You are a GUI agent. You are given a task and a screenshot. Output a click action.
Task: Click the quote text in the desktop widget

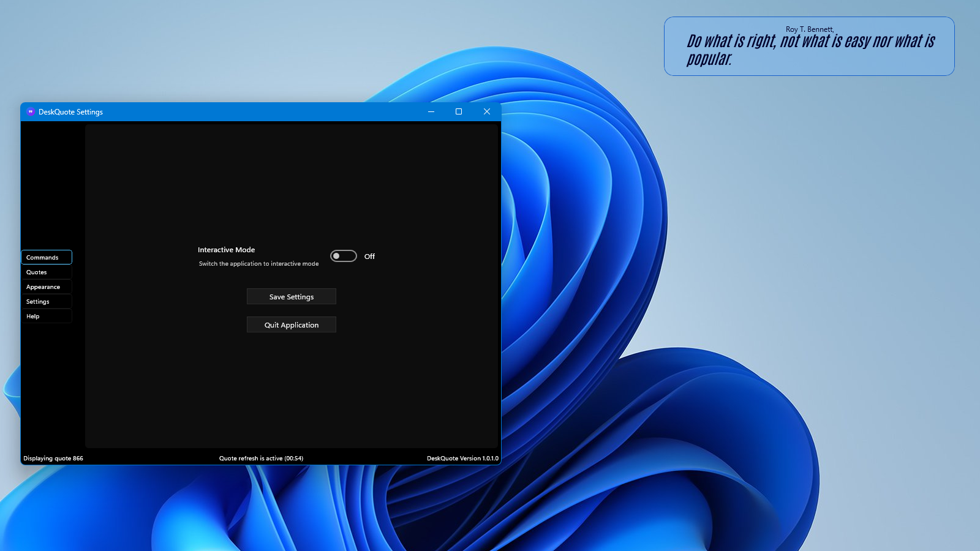coord(810,49)
